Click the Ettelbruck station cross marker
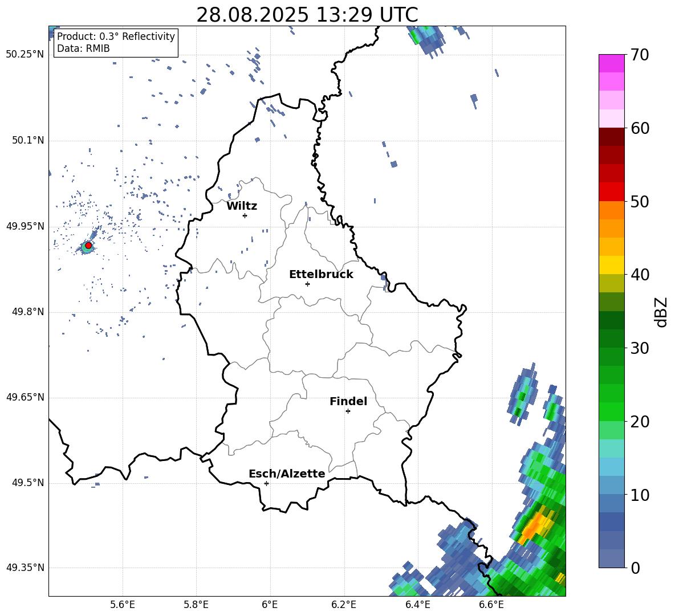 [307, 284]
